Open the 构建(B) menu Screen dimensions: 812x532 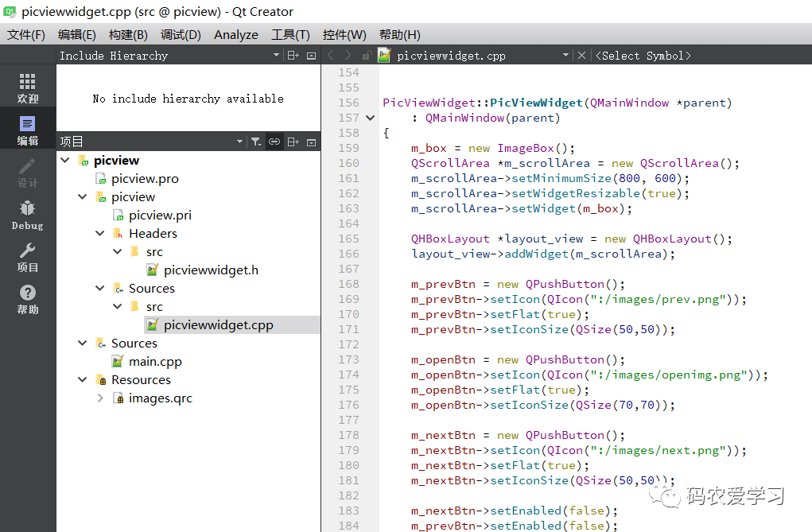pyautogui.click(x=128, y=35)
